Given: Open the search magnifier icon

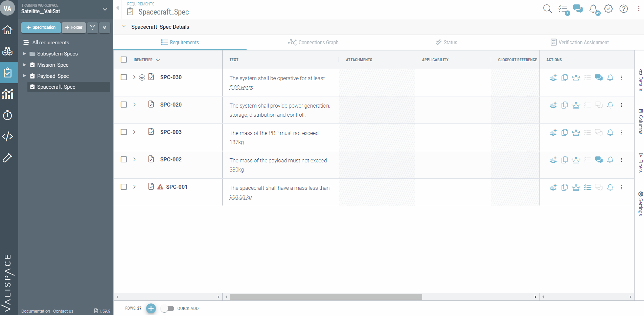Looking at the screenshot, I should click(x=547, y=9).
